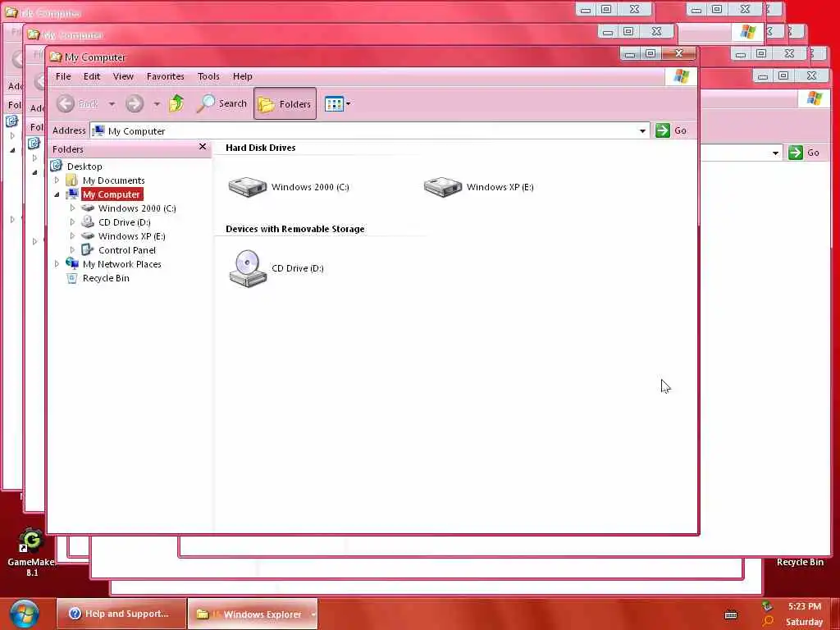This screenshot has width=840, height=630.
Task: Open the View menu
Action: [x=123, y=76]
